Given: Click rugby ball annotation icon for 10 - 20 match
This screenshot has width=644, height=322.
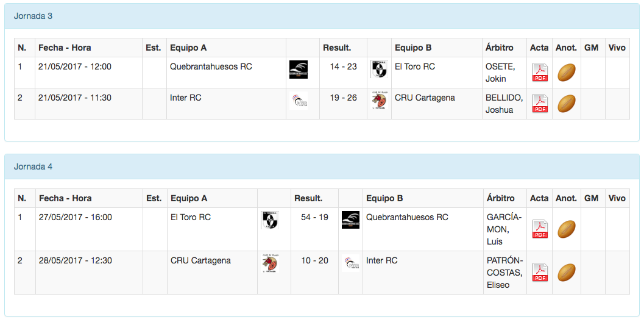Looking at the screenshot, I should 567,272.
